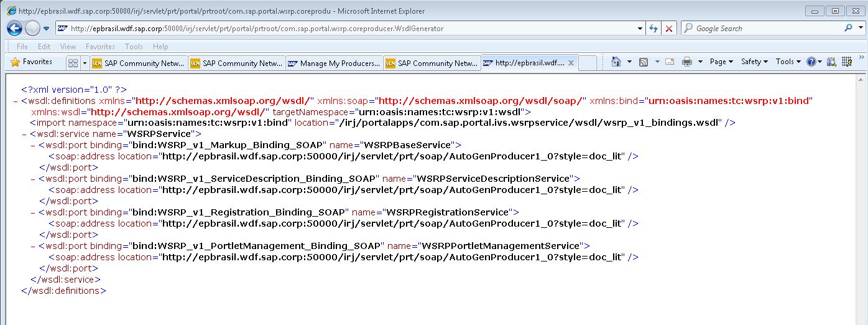The image size is (868, 325).
Task: Open the Tools menu in menu bar
Action: pyautogui.click(x=134, y=47)
